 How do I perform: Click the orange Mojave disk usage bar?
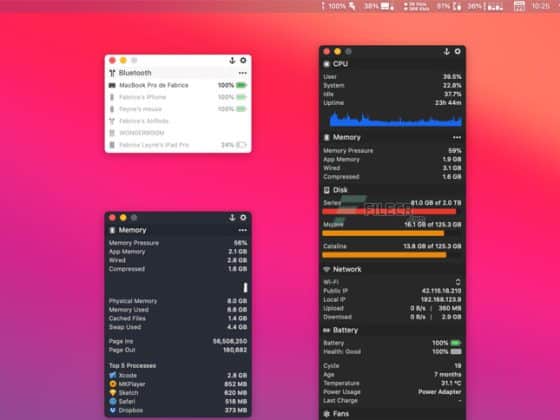pos(383,234)
